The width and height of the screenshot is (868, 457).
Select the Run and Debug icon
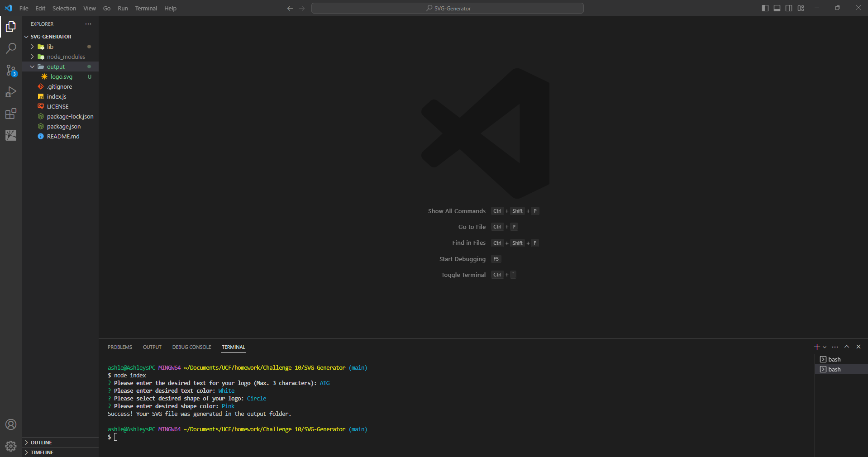[11, 92]
